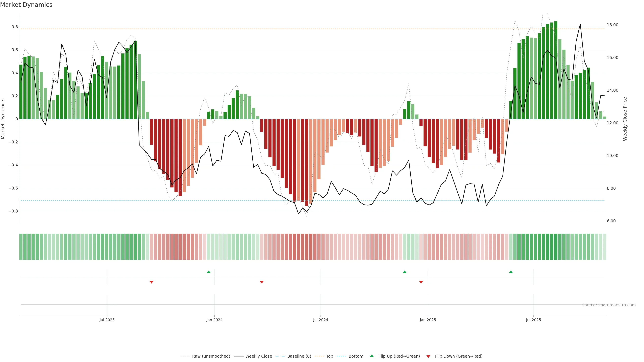Toggle the Weekly Close legend entry

pyautogui.click(x=258, y=356)
